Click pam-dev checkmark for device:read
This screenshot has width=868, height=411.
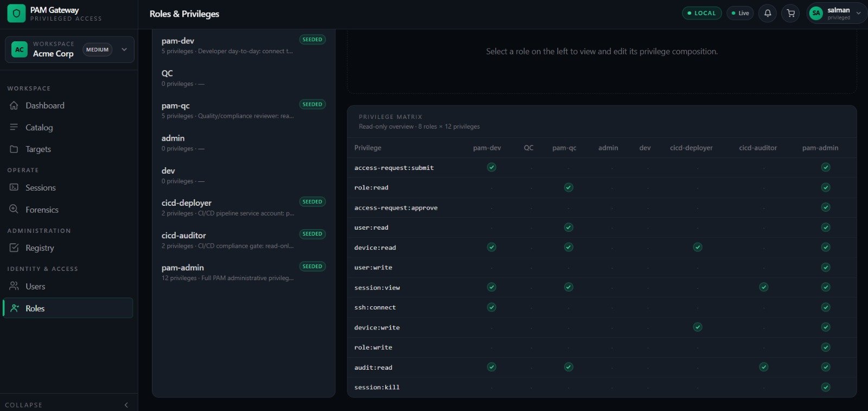(x=492, y=247)
